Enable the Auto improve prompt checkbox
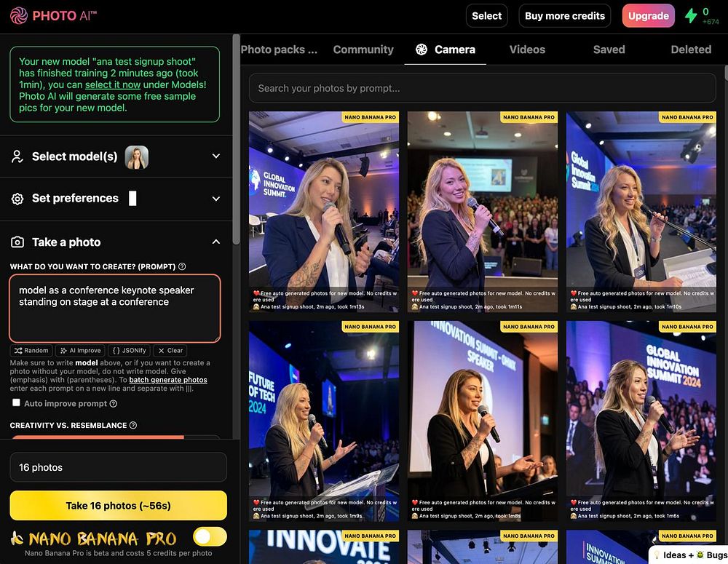 coord(16,402)
